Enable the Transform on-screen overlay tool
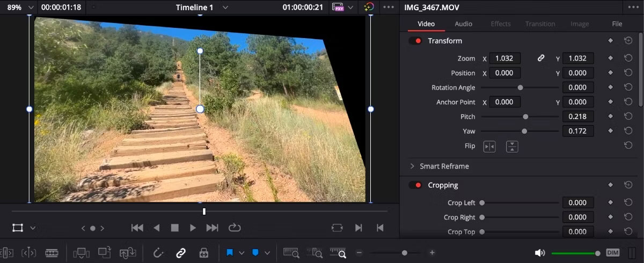 pos(18,228)
